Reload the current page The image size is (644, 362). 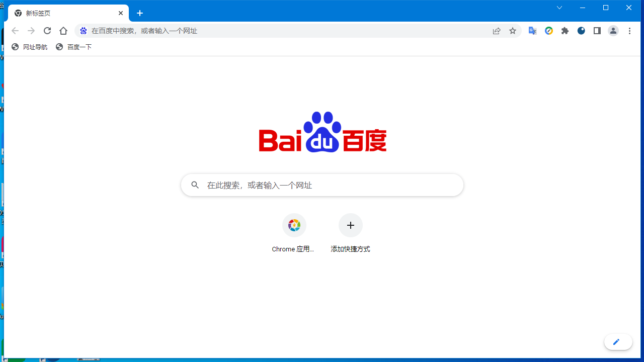(47, 31)
